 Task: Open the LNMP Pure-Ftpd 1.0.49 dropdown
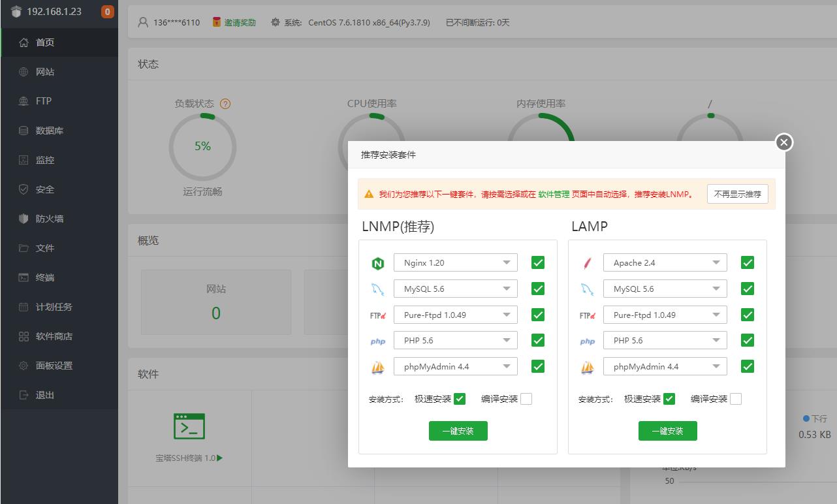(x=456, y=315)
